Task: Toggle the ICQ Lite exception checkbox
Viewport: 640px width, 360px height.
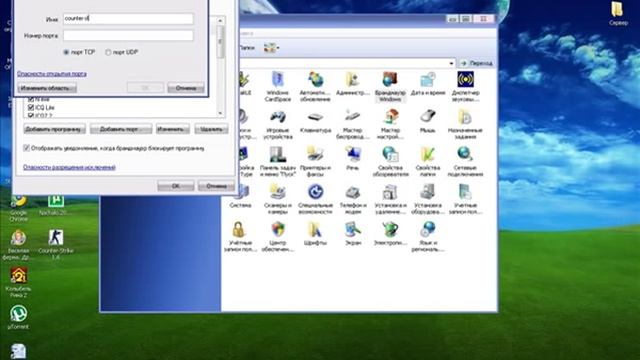Action: 31,108
